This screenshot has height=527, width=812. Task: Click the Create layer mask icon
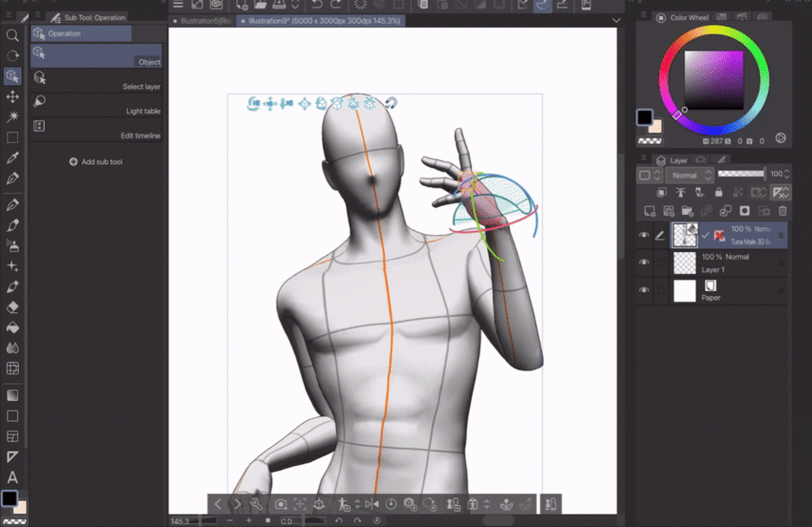[x=744, y=211]
